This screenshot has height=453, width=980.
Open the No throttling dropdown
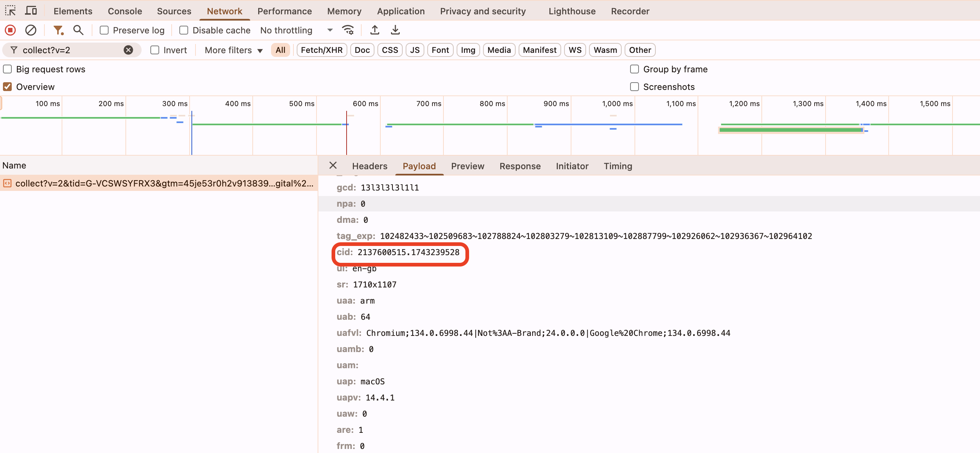point(296,30)
